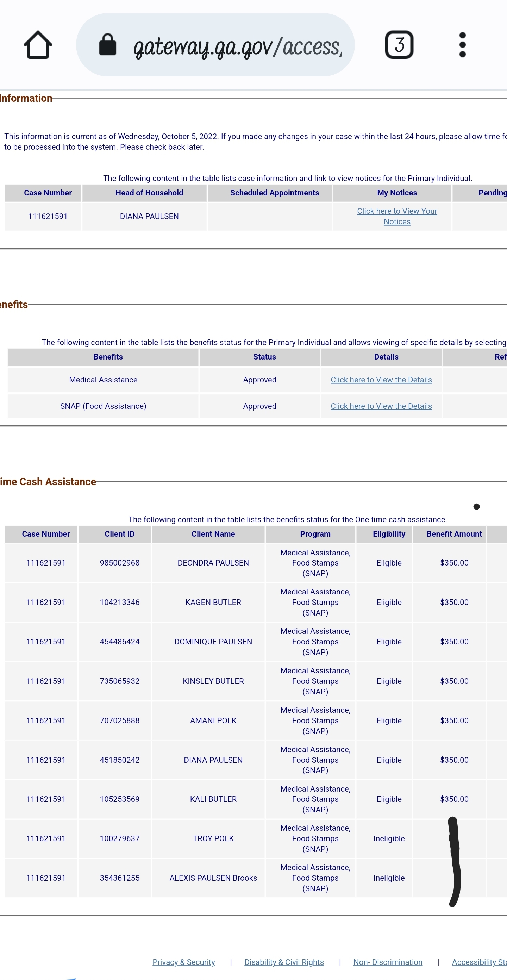The height and width of the screenshot is (980, 507).
Task: Select Approved status for SNAP
Action: 260,406
